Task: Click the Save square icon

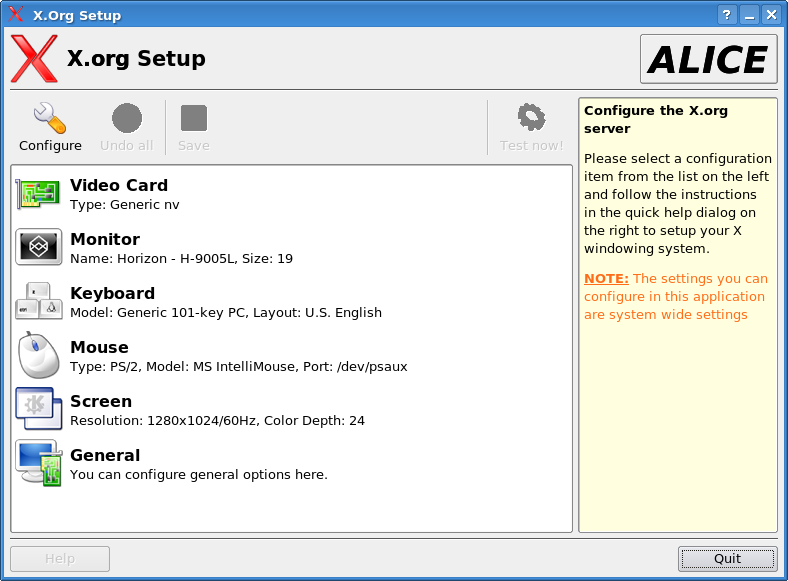Action: [193, 118]
